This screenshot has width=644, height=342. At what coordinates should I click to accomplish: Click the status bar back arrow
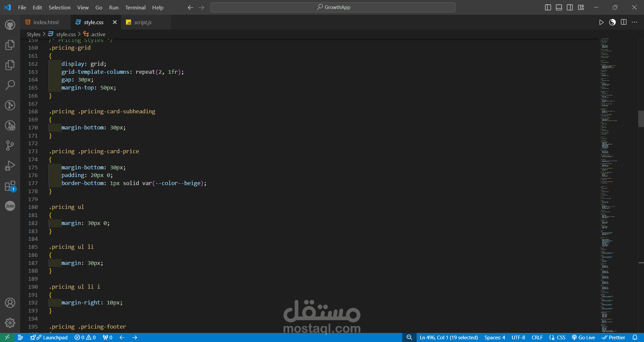click(x=122, y=337)
